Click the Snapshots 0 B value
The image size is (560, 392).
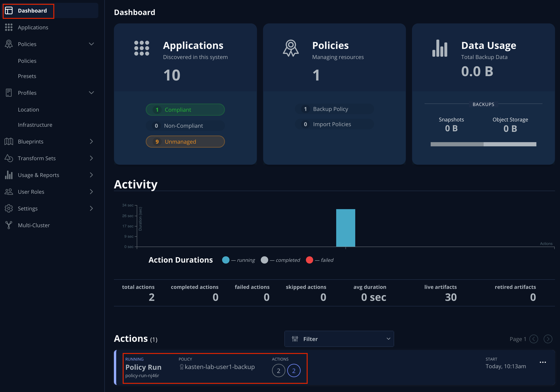click(x=451, y=128)
